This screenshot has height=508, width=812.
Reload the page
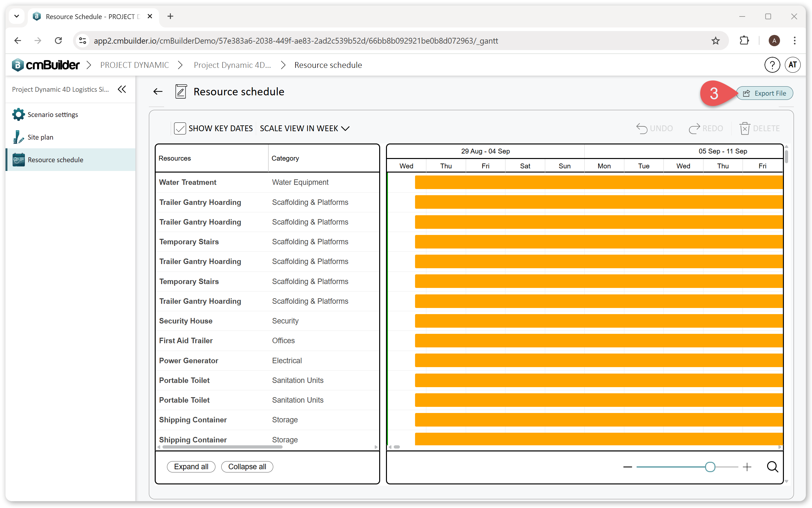pyautogui.click(x=58, y=41)
